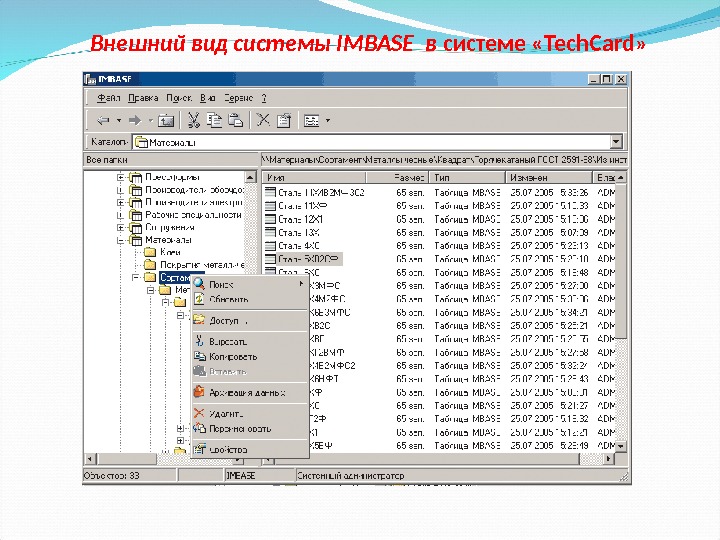Click the Copy toolbar icon
Image resolution: width=720 pixels, height=540 pixels.
point(214,120)
